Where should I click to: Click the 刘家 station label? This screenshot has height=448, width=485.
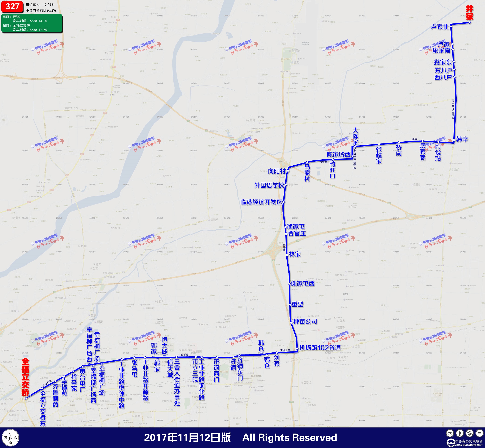(277, 361)
